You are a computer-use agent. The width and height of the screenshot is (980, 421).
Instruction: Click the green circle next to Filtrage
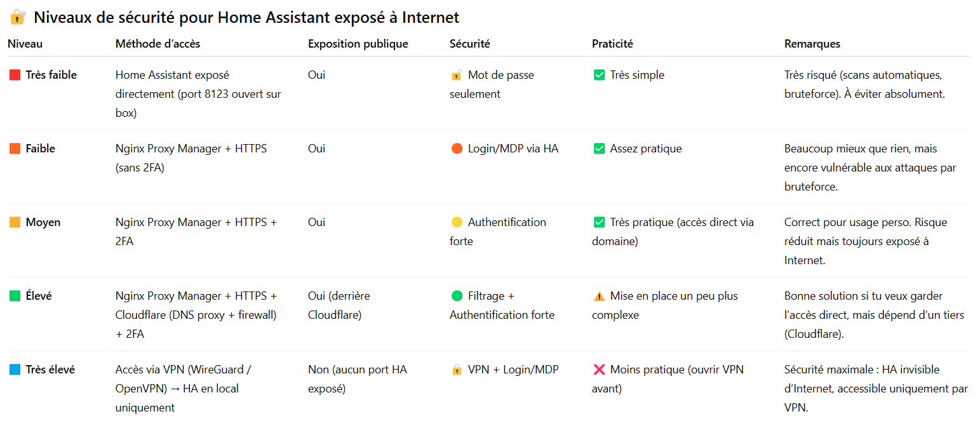click(456, 296)
